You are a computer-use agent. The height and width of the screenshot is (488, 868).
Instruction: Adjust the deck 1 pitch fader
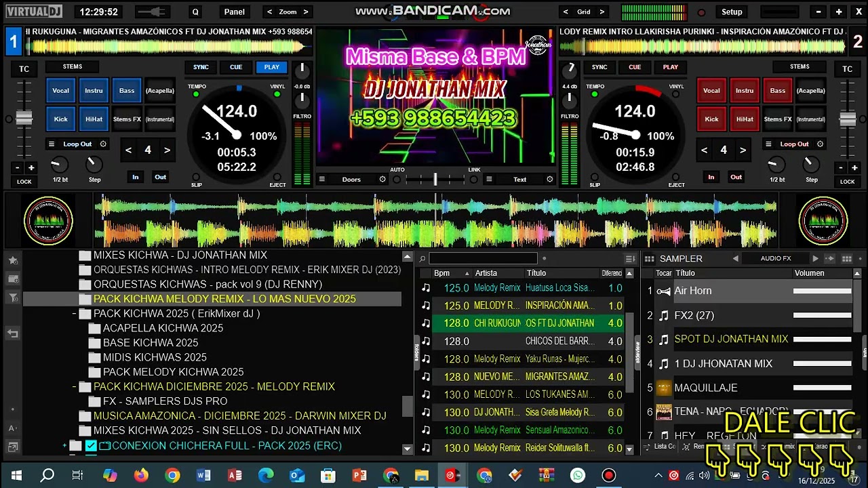[24, 119]
